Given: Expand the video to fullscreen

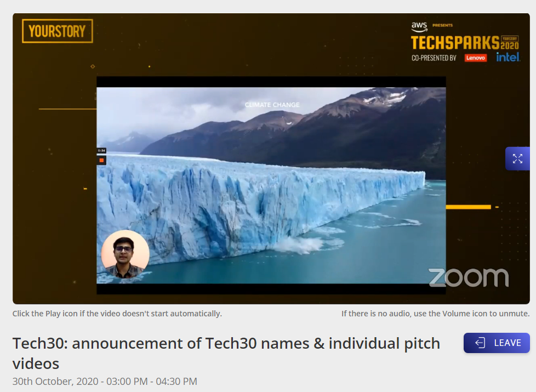Looking at the screenshot, I should [517, 158].
